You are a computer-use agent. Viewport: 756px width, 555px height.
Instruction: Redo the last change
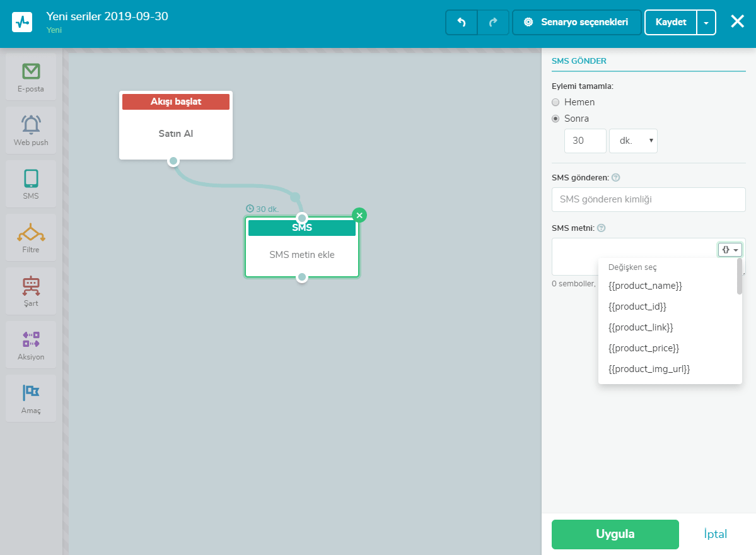pyautogui.click(x=492, y=22)
